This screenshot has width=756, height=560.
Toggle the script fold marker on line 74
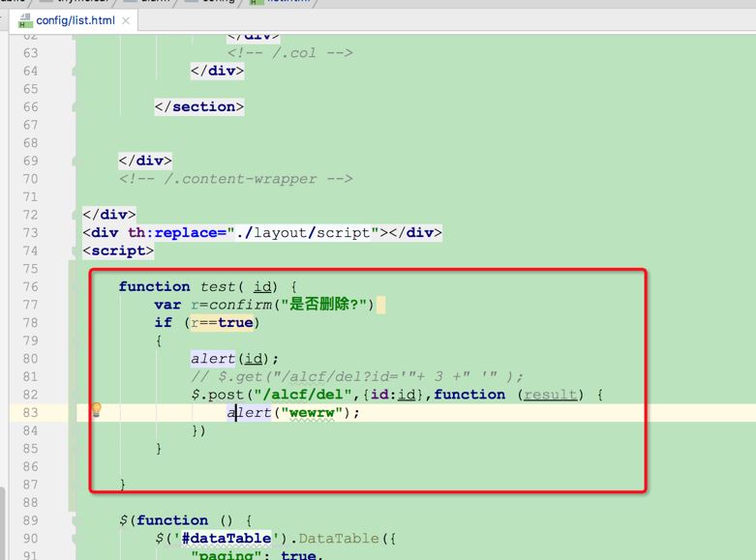click(73, 251)
